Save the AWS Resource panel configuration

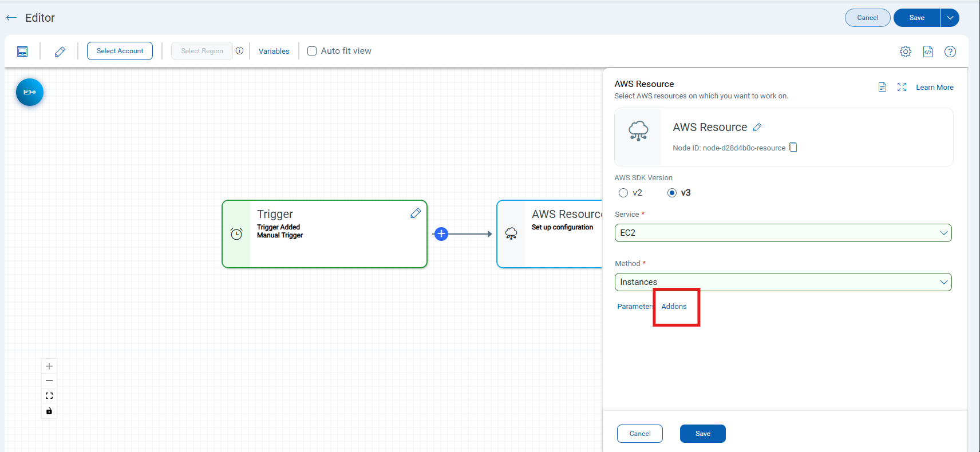coord(703,434)
